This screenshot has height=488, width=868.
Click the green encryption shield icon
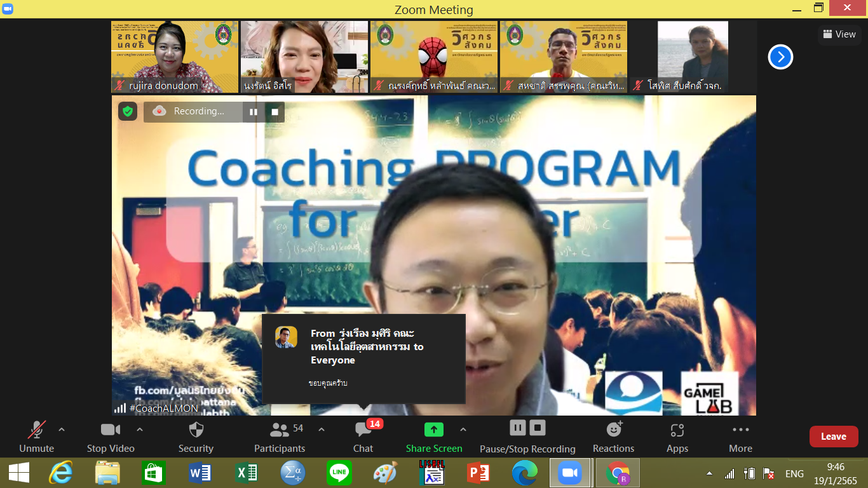[128, 111]
